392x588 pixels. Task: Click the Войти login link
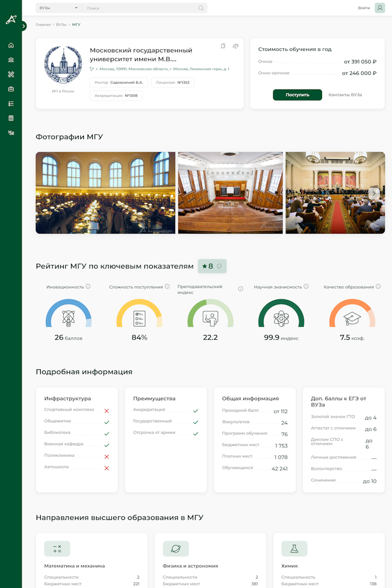point(364,8)
